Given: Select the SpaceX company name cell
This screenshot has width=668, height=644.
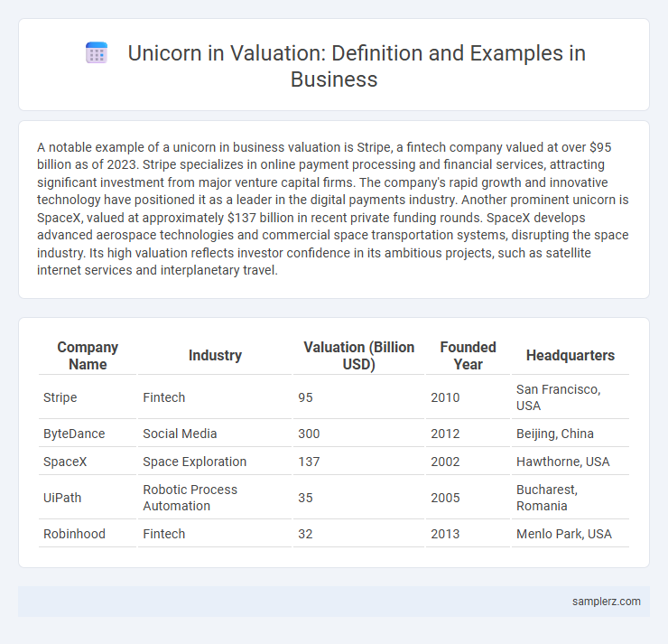Looking at the screenshot, I should 88,462.
